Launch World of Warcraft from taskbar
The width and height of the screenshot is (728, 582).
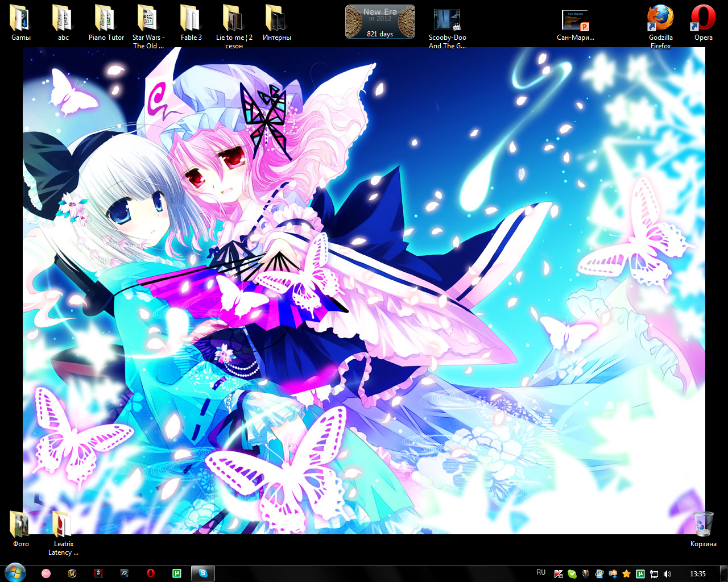(72, 573)
